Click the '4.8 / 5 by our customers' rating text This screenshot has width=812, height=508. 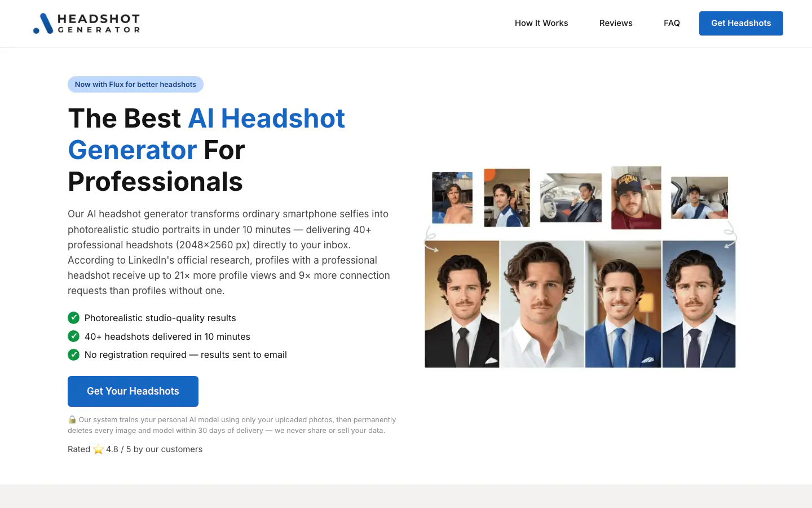[x=154, y=449]
